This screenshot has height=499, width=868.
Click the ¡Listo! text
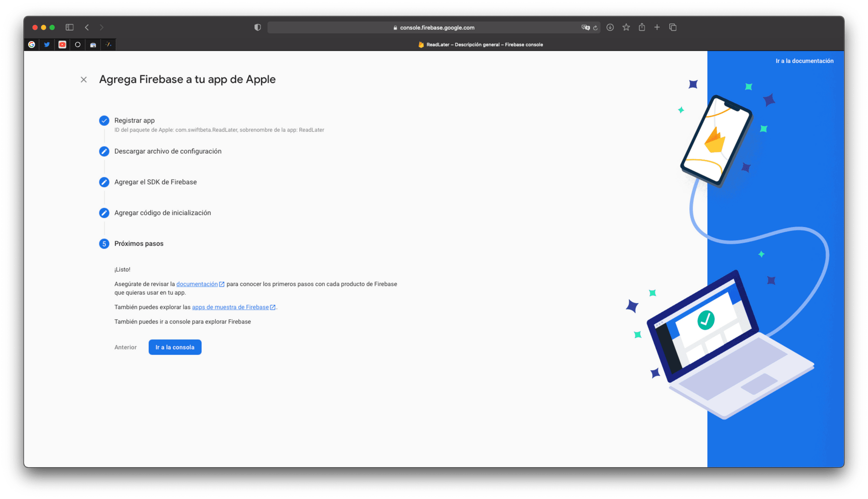coord(122,270)
